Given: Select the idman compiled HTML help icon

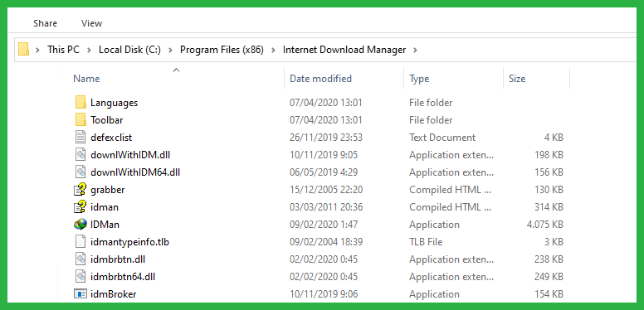Looking at the screenshot, I should pyautogui.click(x=80, y=206).
